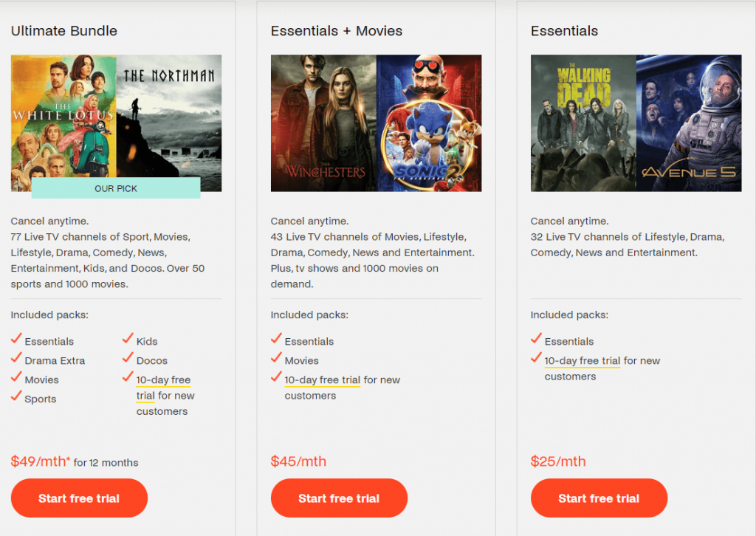The width and height of the screenshot is (756, 536).
Task: Click 'Cancel anytime.' in the Ultimate Bundle card
Action: (x=49, y=221)
